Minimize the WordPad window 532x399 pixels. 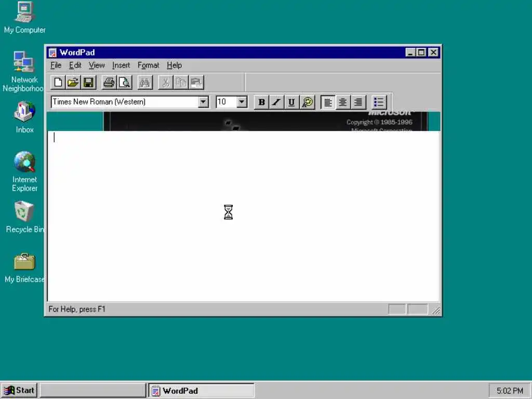tap(410, 52)
